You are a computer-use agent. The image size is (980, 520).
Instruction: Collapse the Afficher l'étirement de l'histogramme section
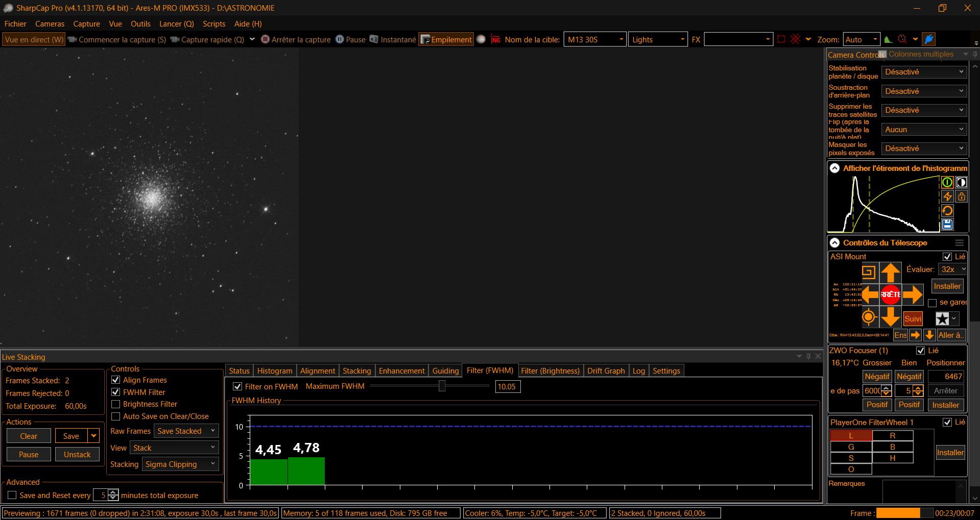834,168
